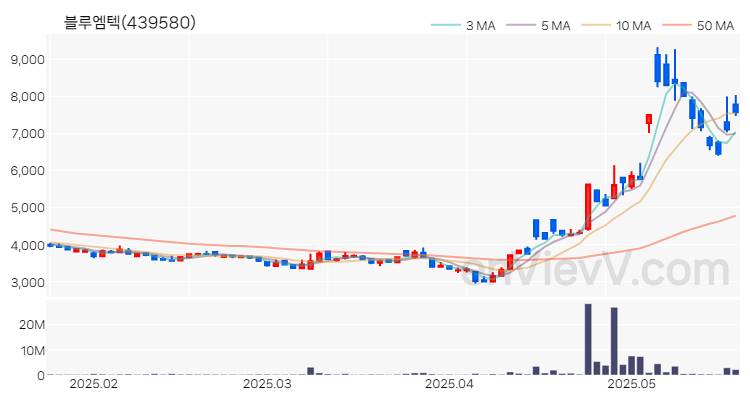Toggle the 50 MA legend entry
Image resolution: width=750 pixels, height=400 pixels.
coord(698,25)
